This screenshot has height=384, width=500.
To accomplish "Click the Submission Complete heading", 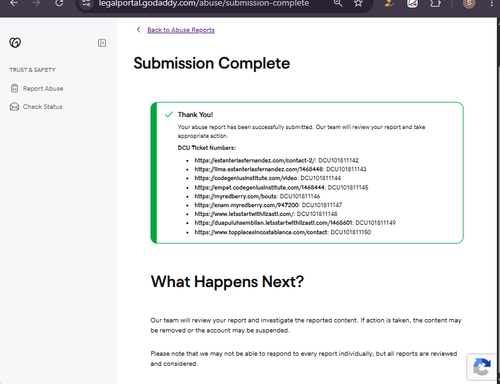I will pos(212,63).
